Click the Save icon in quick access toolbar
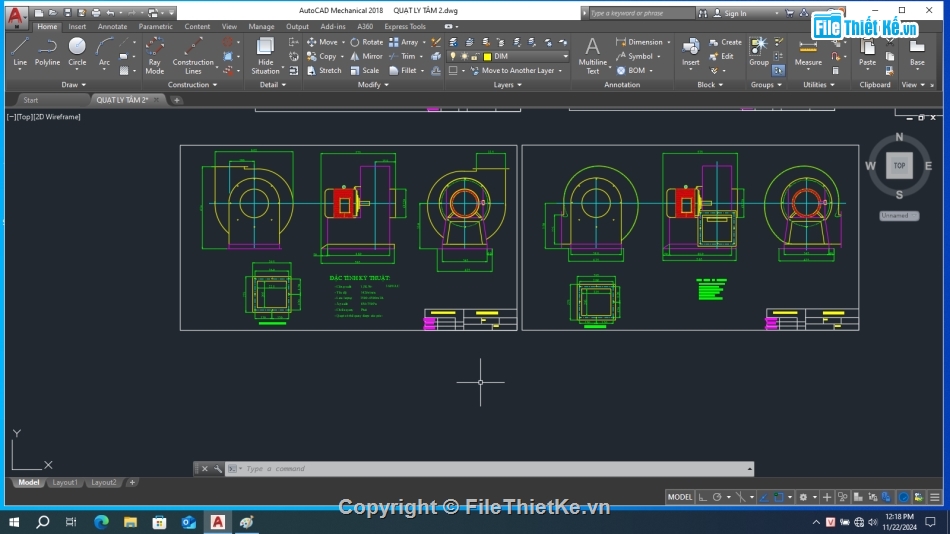 (x=67, y=13)
